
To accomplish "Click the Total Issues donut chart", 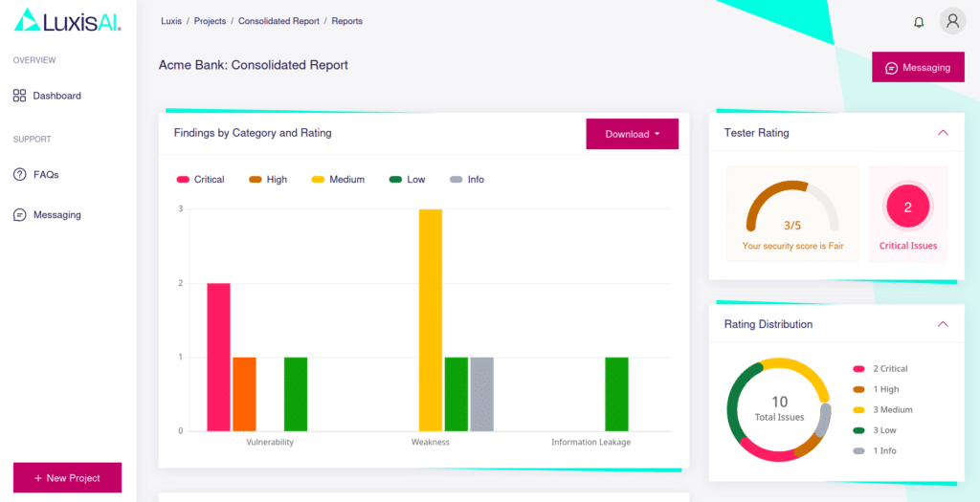I will (x=778, y=410).
